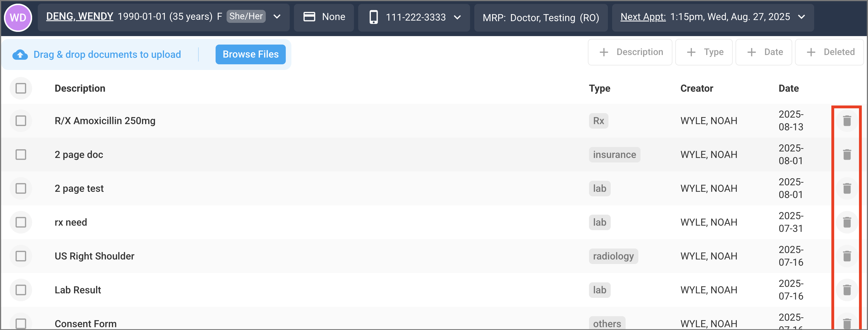
Task: Click the Date column header
Action: coord(789,88)
